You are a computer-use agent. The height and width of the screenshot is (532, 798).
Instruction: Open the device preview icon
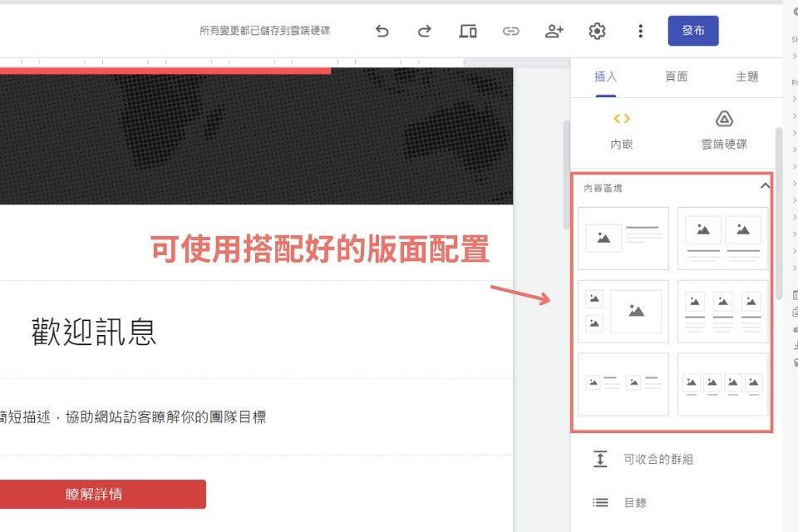point(467,31)
